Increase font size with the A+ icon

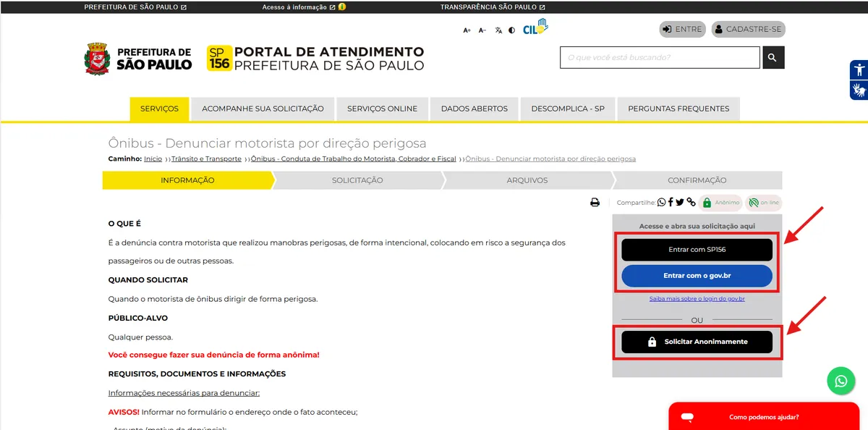coord(467,30)
